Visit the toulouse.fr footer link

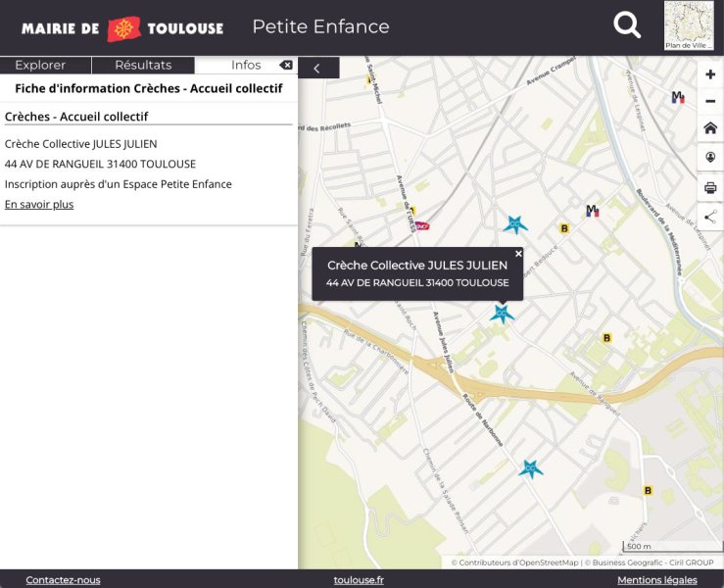click(359, 580)
